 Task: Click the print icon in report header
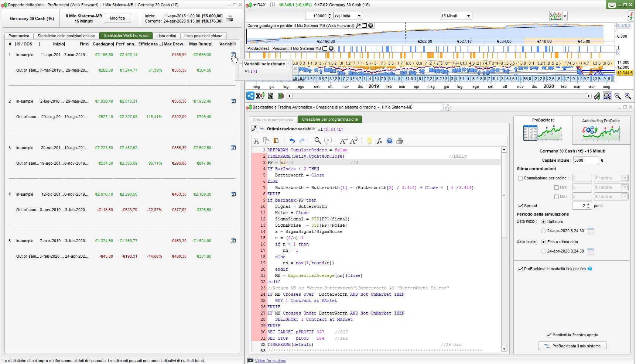click(x=229, y=18)
